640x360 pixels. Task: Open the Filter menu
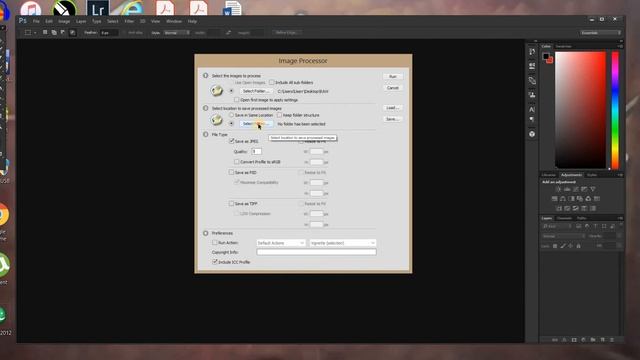click(129, 21)
